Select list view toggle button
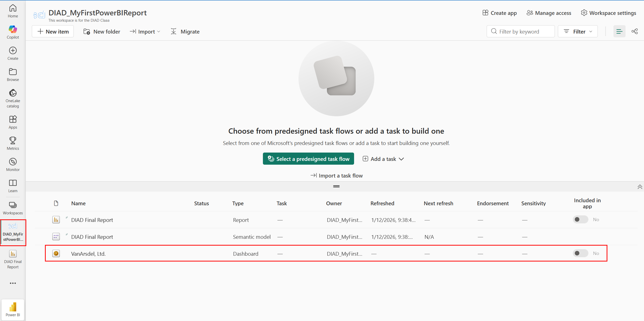The width and height of the screenshot is (644, 321). point(619,32)
